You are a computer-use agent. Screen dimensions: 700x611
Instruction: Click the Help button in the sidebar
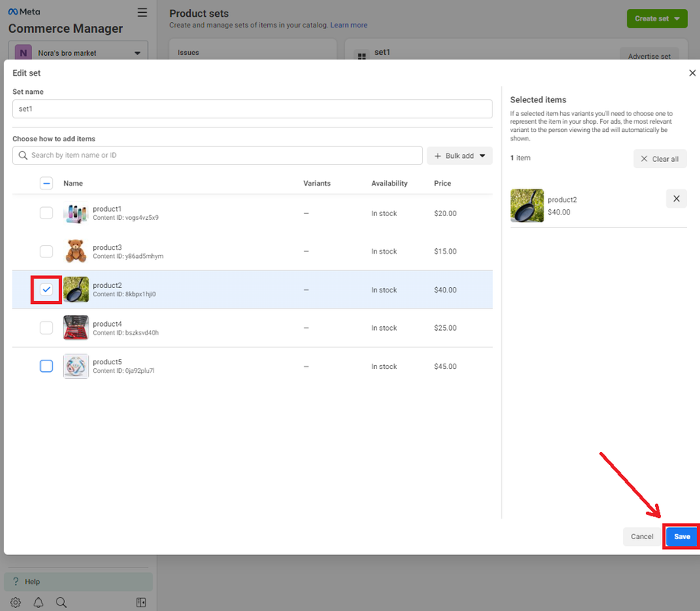[x=78, y=581]
